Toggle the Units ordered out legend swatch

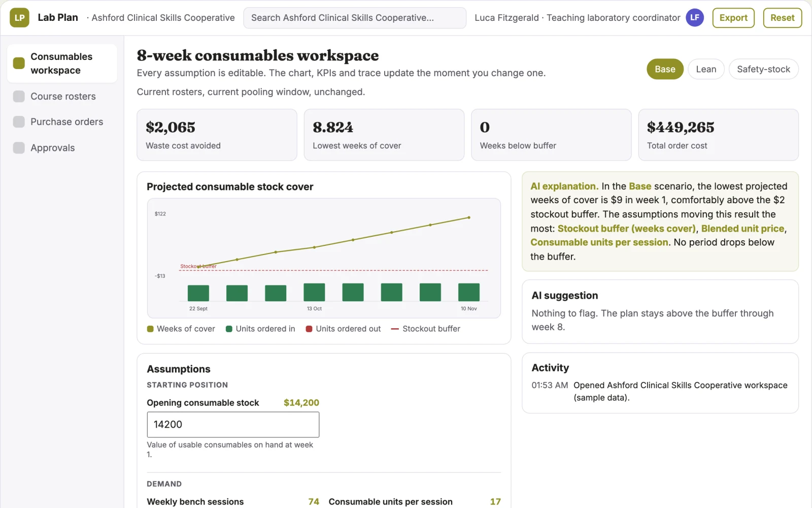pyautogui.click(x=309, y=329)
